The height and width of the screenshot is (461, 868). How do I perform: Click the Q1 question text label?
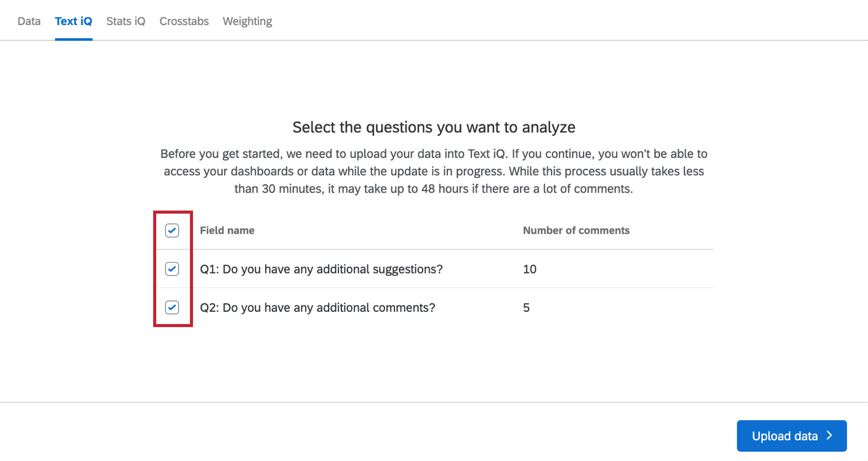tap(321, 269)
